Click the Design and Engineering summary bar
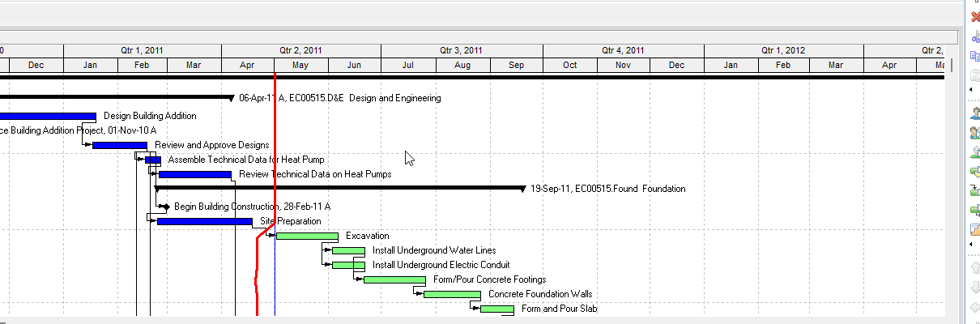This screenshot has height=324, width=980. click(x=117, y=96)
